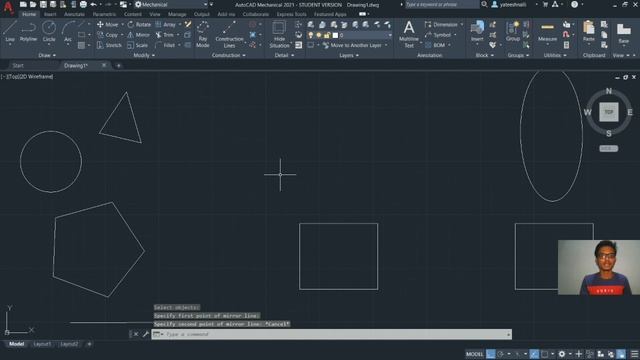Screen dimensions: 640x360
Task: Toggle the layer lock padlock icon
Action: (x=327, y=36)
